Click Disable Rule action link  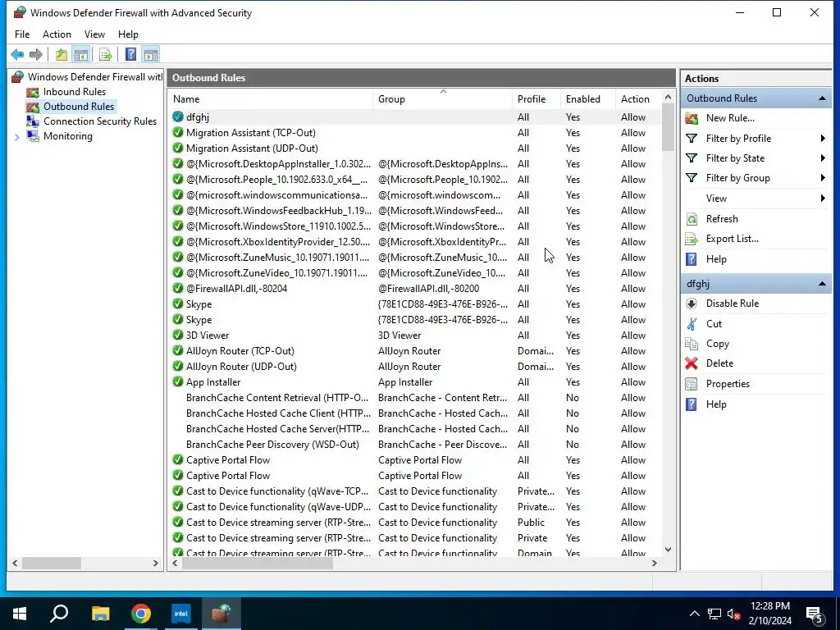[x=733, y=304]
